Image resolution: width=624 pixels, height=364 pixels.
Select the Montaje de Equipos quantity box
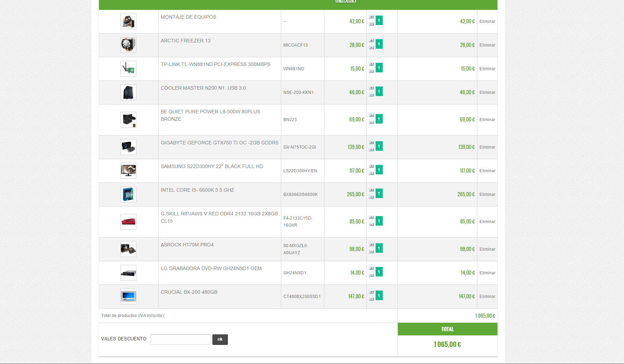[x=379, y=20]
